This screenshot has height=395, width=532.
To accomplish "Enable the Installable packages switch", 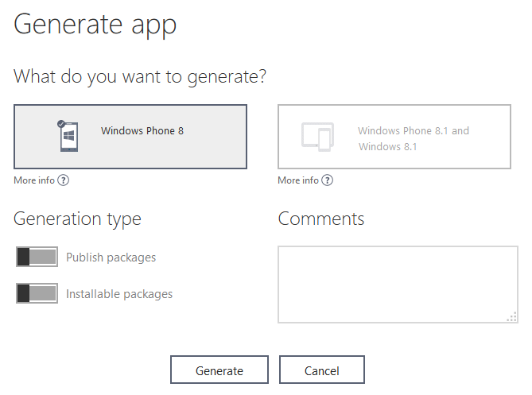I will (37, 293).
